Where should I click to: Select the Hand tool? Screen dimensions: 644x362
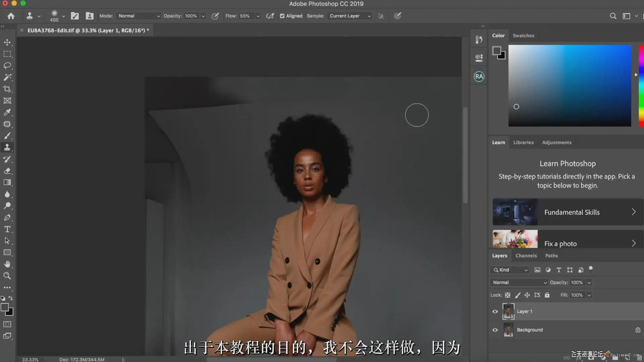pyautogui.click(x=7, y=264)
